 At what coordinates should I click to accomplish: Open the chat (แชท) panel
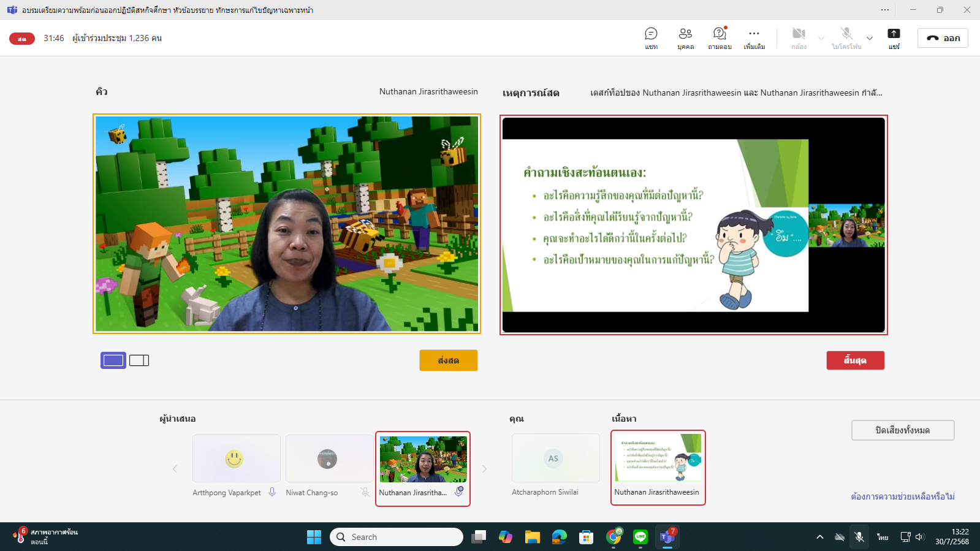[651, 38]
